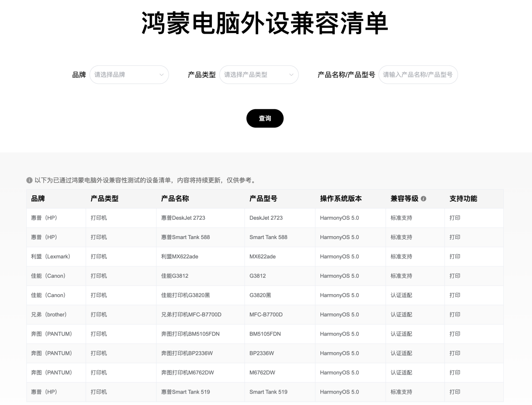Focus the 产品名称/产品型号 input field
Screen dimensions: 532x405
[x=418, y=75]
